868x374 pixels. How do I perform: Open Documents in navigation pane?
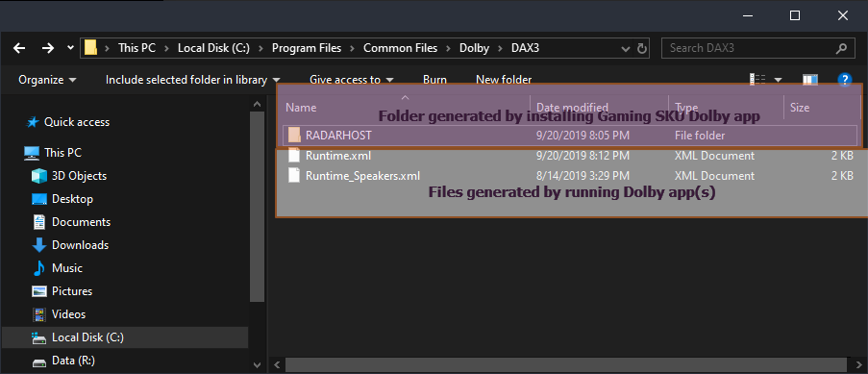point(82,222)
